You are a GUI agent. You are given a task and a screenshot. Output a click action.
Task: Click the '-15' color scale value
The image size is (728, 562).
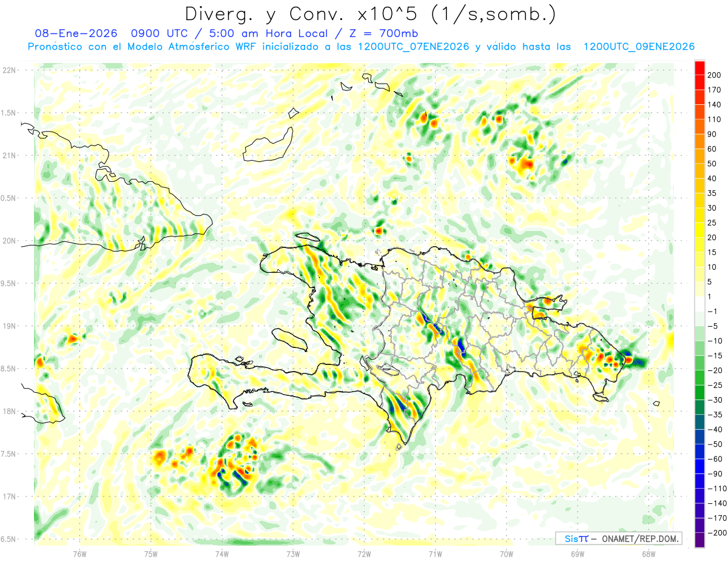[x=716, y=356]
